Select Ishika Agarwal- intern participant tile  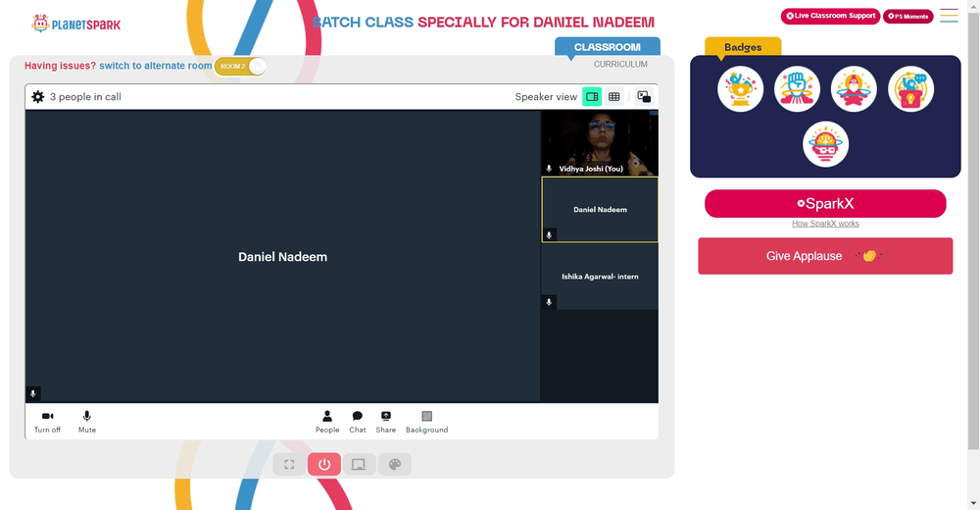coord(600,277)
